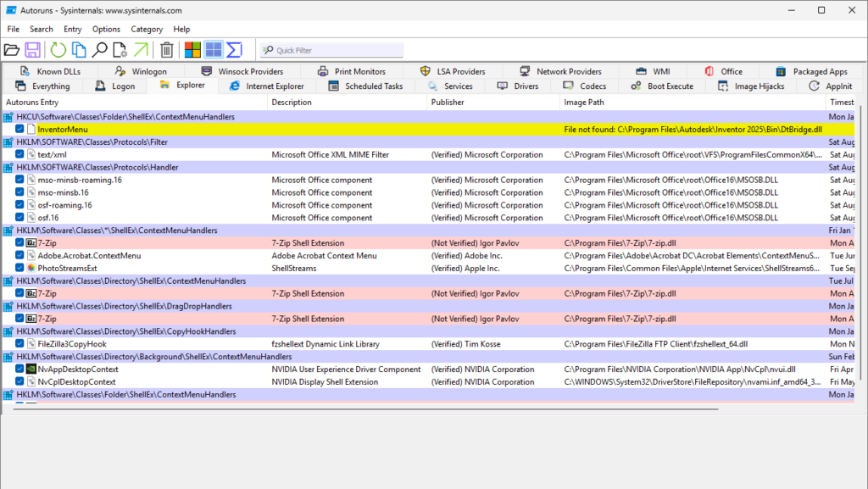Click the Copy toolbar icon

click(79, 50)
